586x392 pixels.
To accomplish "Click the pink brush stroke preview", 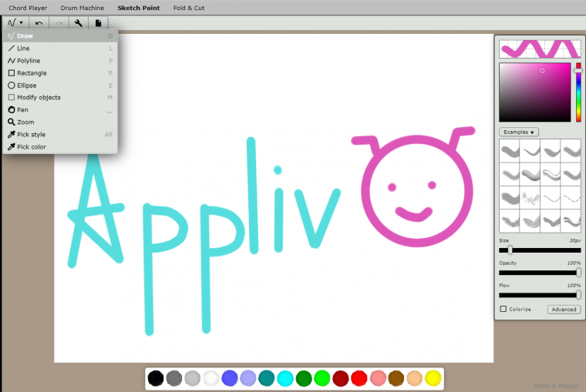I will [540, 49].
